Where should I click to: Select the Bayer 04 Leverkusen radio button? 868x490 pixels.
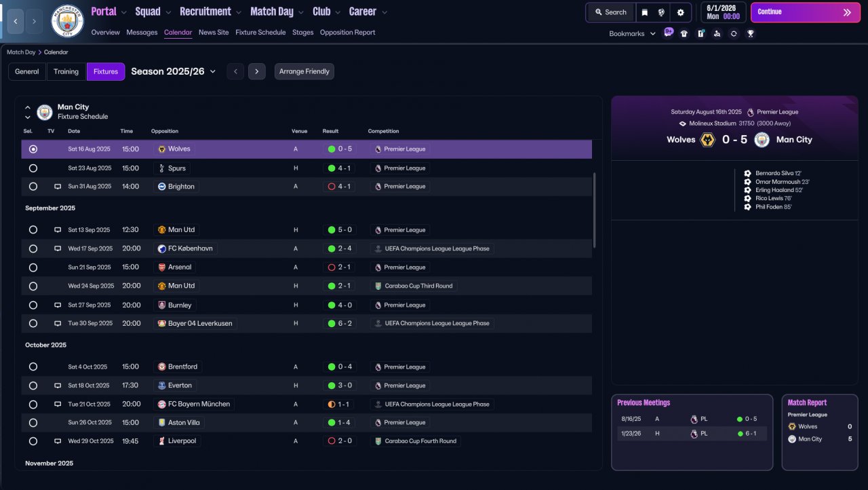point(33,324)
